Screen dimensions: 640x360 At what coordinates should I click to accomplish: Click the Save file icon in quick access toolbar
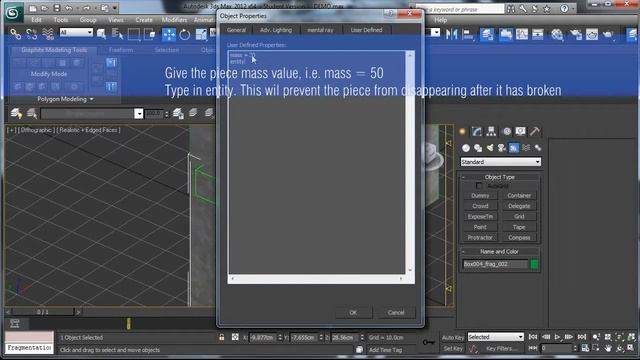[57, 8]
